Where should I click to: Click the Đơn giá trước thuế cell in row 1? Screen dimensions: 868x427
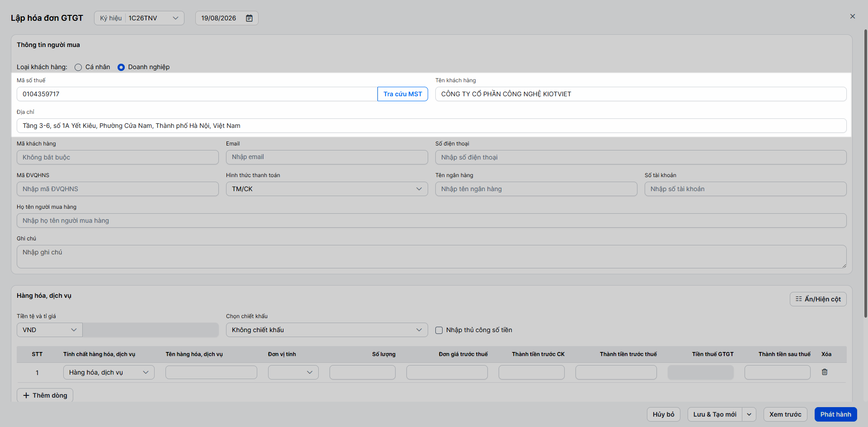tap(447, 372)
